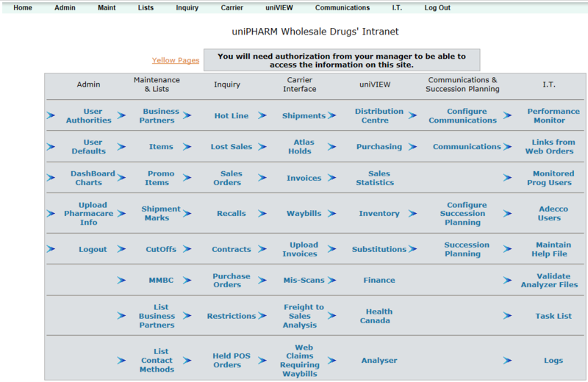Go to Upload Invoices
Viewport: 588px width, 382px height.
[300, 249]
